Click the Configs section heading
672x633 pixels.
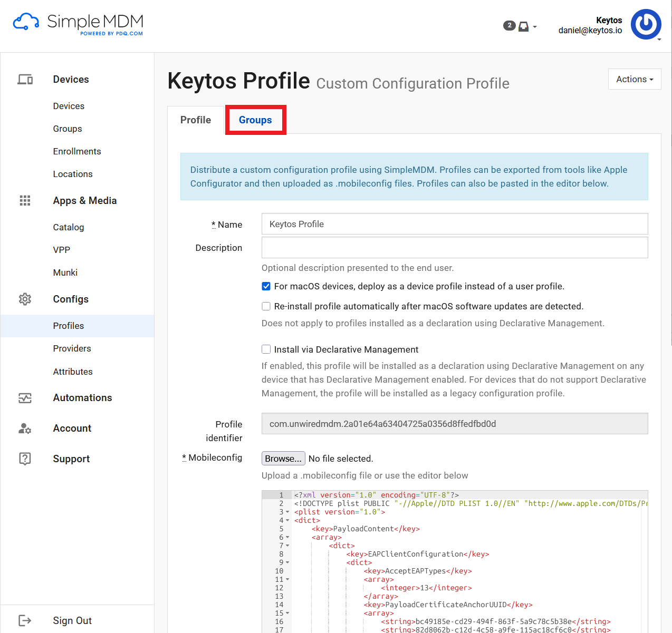pos(71,299)
